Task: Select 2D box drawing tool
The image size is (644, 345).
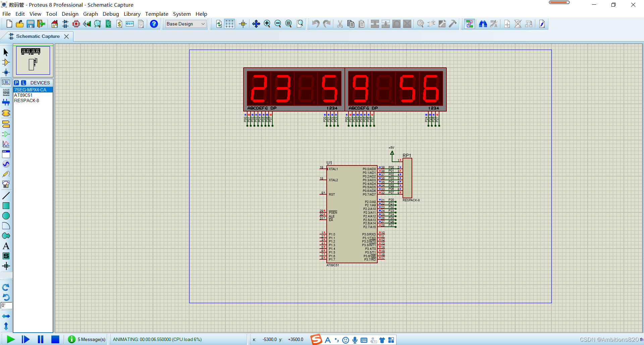Action: pos(6,206)
